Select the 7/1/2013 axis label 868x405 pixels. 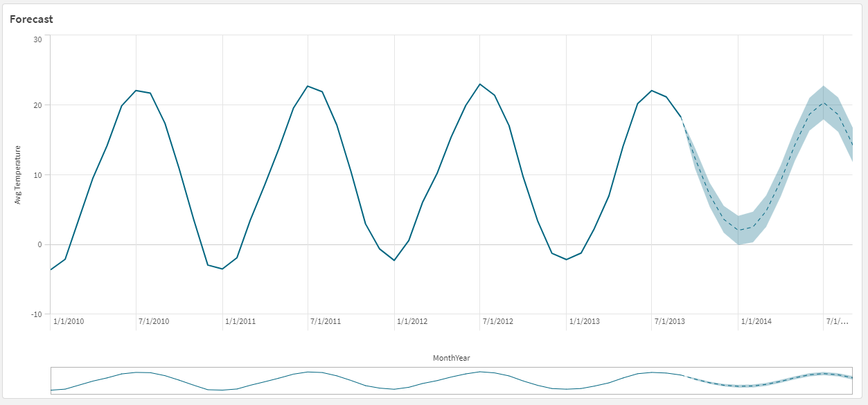[x=670, y=321]
